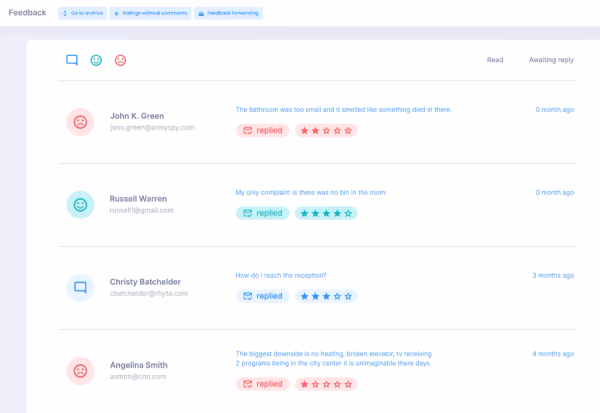Click John K. Green's sad face avatar
This screenshot has height=413, width=600.
(x=80, y=122)
